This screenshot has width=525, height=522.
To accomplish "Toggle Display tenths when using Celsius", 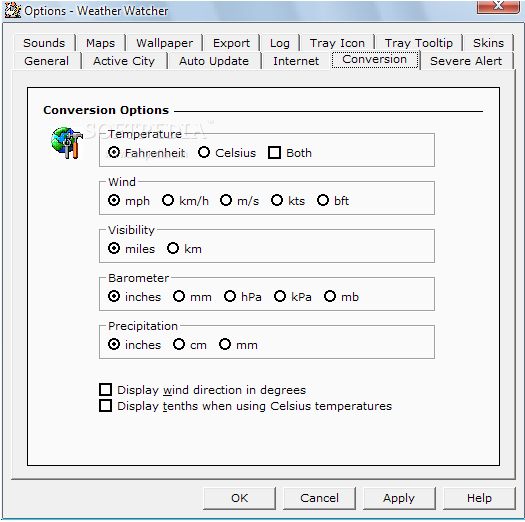I will tap(246, 406).
